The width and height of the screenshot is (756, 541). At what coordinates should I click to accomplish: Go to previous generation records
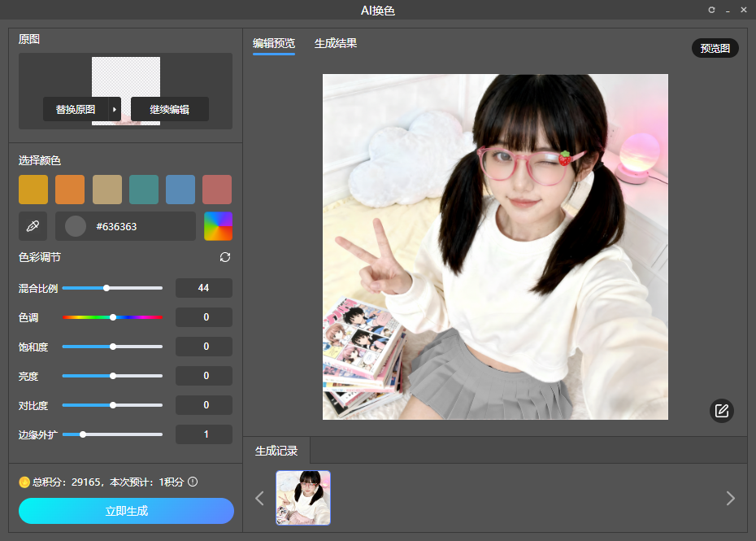tap(259, 498)
